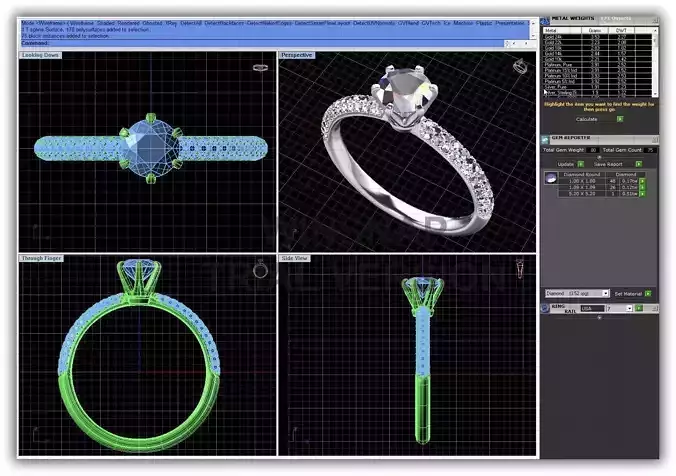The image size is (676, 476).
Task: Click the green Save Report go arrow
Action: pos(638,164)
